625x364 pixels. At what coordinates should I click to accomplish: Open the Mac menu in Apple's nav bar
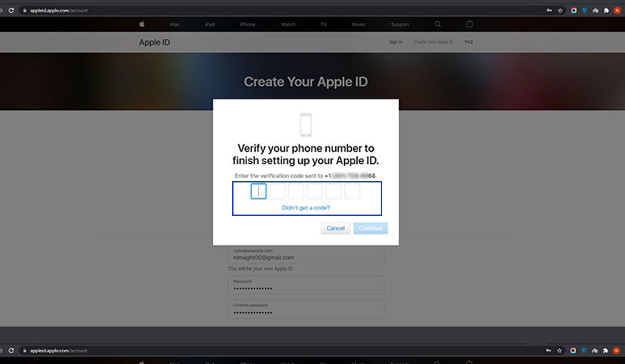(x=175, y=25)
